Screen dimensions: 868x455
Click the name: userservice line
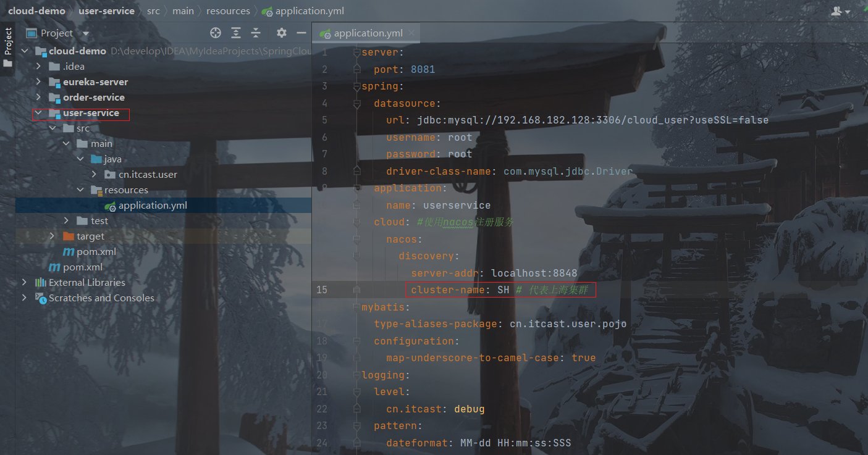click(x=439, y=205)
